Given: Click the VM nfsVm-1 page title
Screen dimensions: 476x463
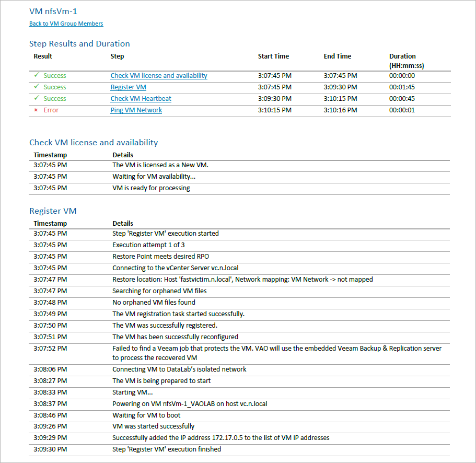Looking at the screenshot, I should (53, 11).
